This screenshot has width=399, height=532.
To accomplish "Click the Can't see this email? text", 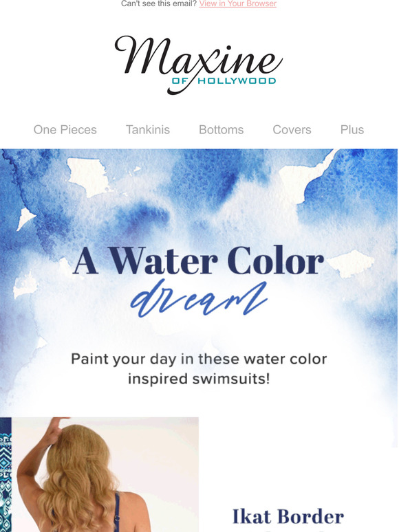I will [x=159, y=3].
